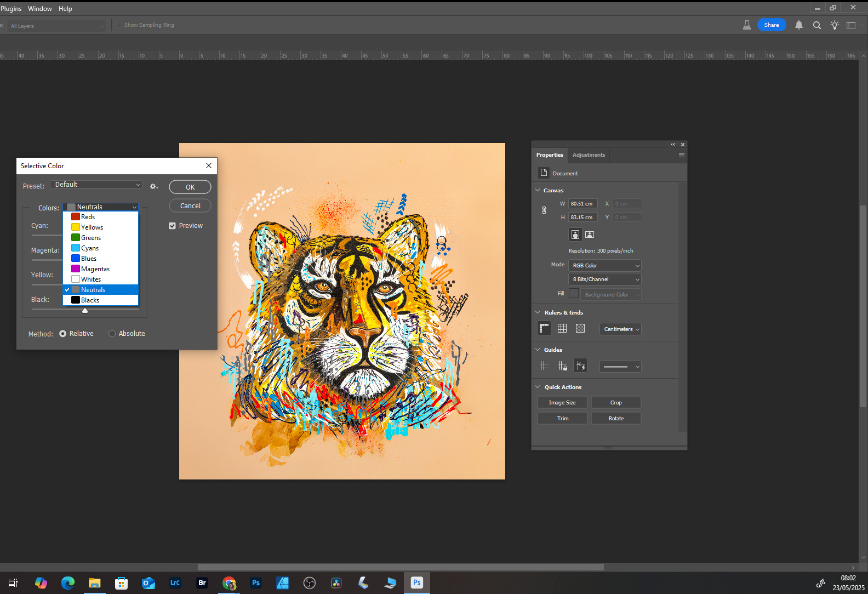Open the All Layers sample dropdown

pos(56,26)
